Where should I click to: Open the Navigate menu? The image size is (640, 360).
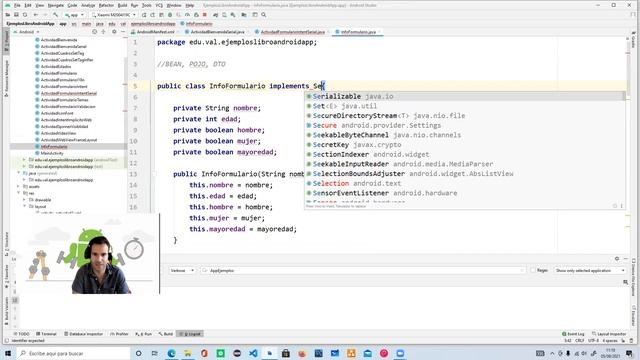coord(56,5)
